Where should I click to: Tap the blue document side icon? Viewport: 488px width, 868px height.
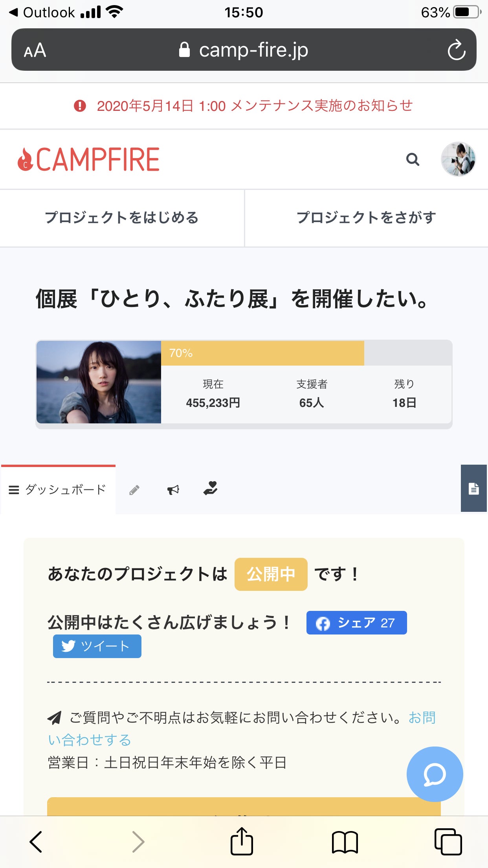click(474, 489)
